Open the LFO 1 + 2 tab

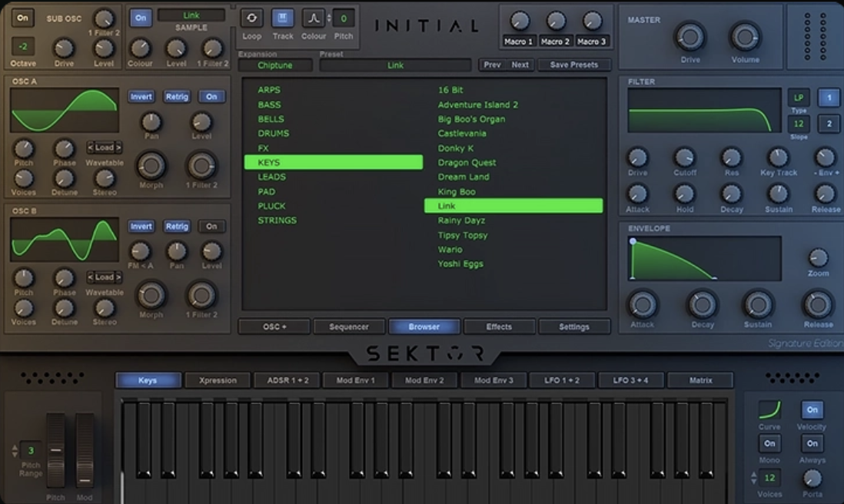point(562,380)
